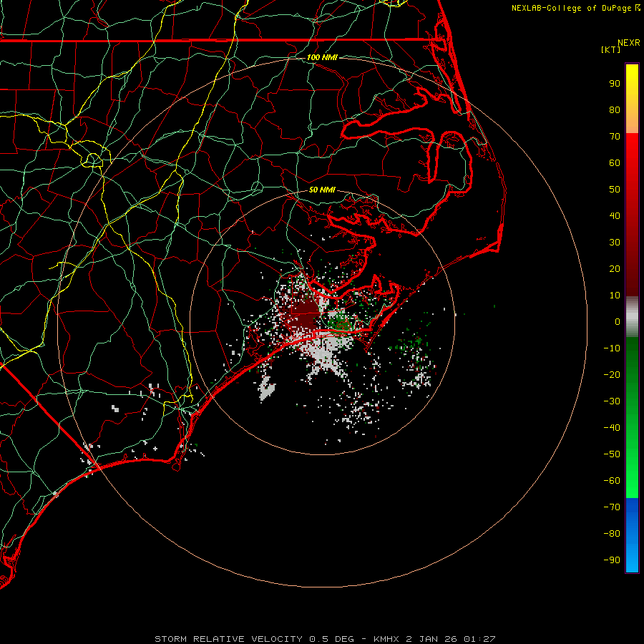Click the -30 value on the velocity scale
The height and width of the screenshot is (644, 644).
coord(612,401)
